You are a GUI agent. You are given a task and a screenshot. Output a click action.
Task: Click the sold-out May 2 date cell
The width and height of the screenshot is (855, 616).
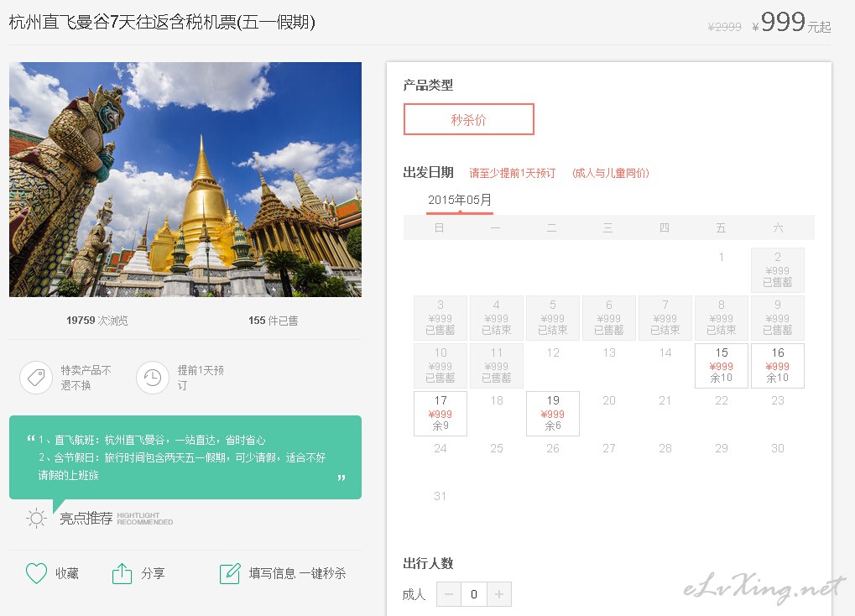777,270
